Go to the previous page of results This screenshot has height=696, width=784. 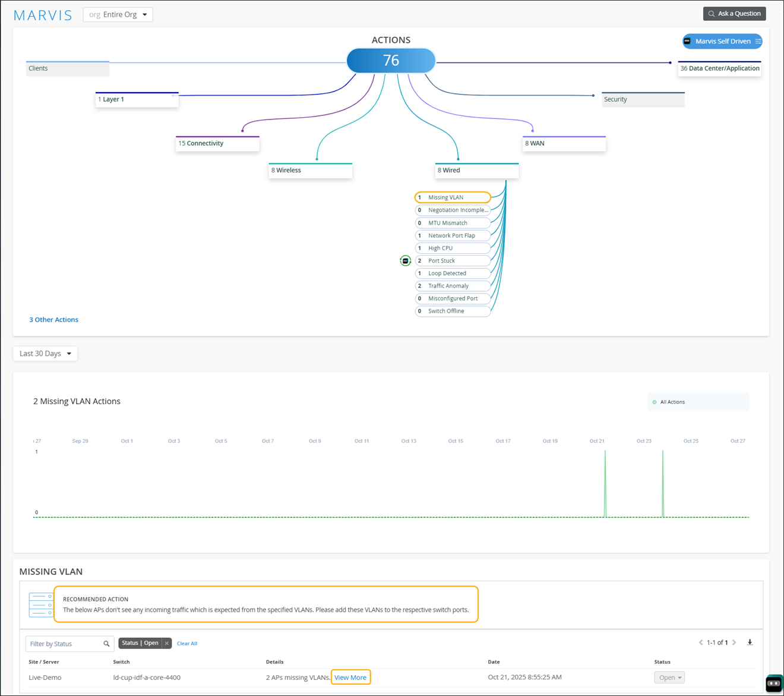pos(701,643)
